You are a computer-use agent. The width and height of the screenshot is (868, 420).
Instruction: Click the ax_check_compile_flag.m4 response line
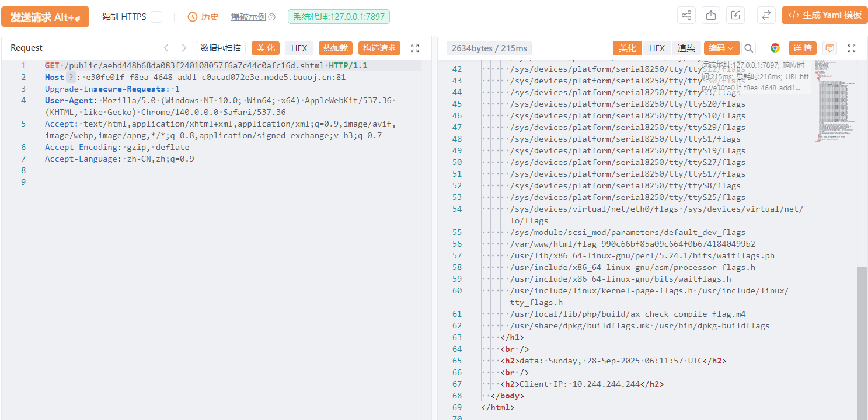point(628,314)
